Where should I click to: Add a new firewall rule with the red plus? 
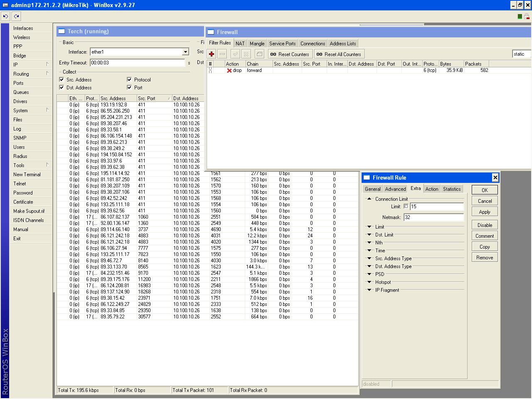point(212,54)
